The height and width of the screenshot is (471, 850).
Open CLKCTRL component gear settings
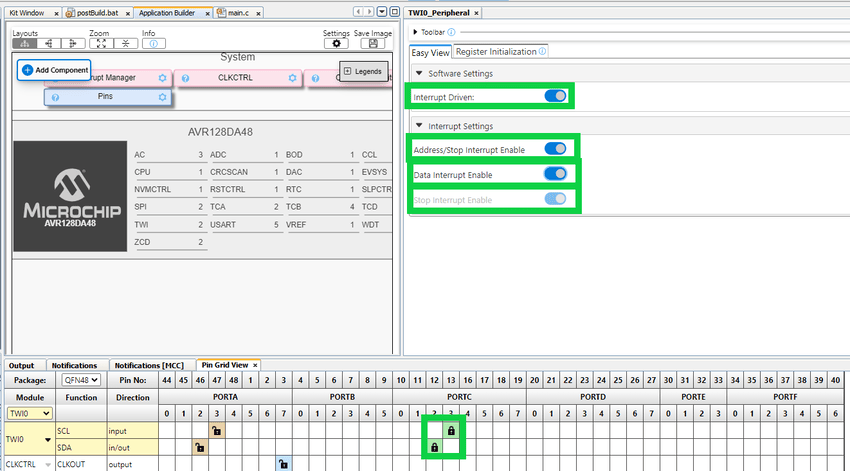tap(292, 78)
